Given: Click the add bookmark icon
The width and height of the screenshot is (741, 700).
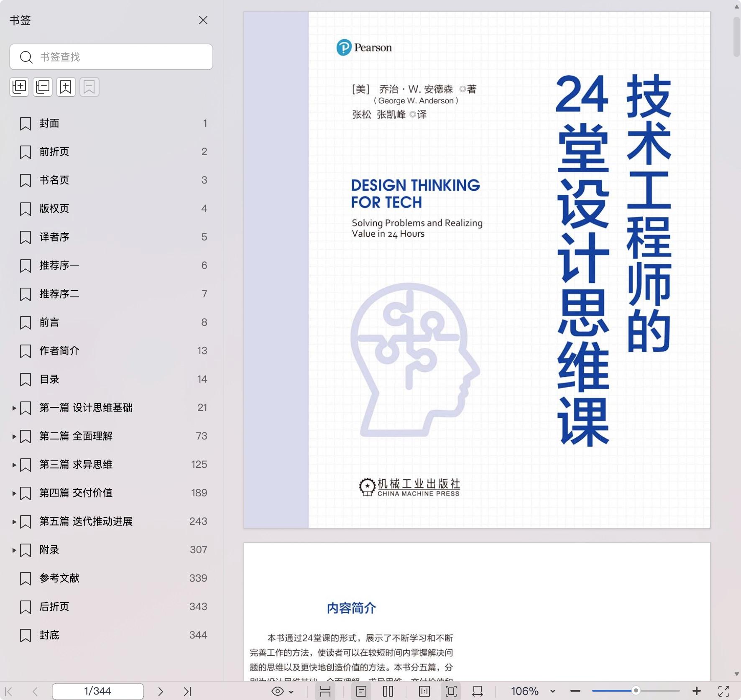Looking at the screenshot, I should click(66, 87).
